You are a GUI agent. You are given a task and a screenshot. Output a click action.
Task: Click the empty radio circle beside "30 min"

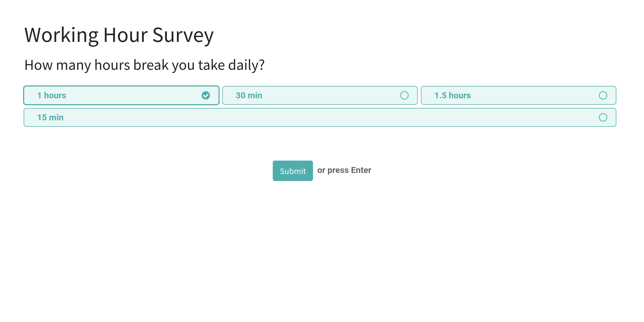click(x=405, y=95)
